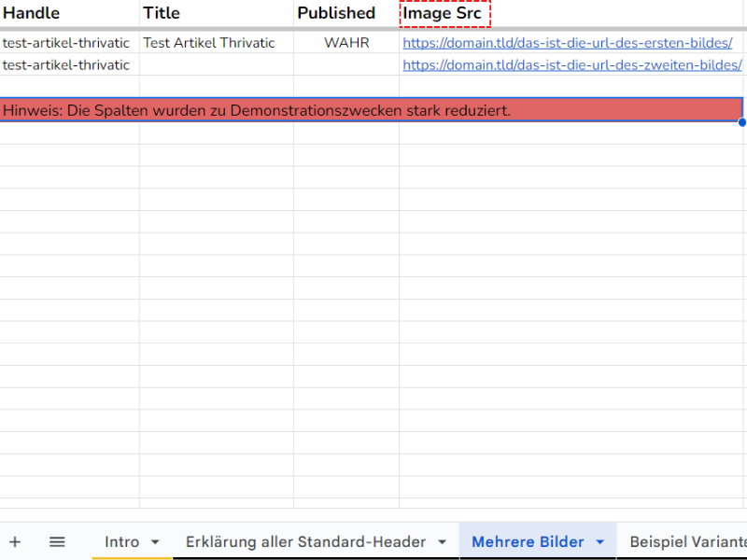Select the active Mehrere Bilder tab

tap(528, 541)
